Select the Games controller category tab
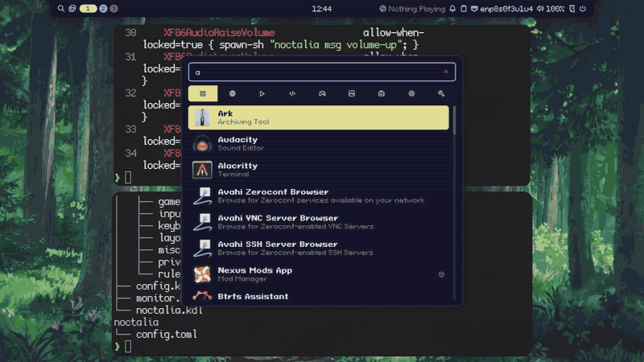Image resolution: width=644 pixels, height=362 pixels. point(322,93)
